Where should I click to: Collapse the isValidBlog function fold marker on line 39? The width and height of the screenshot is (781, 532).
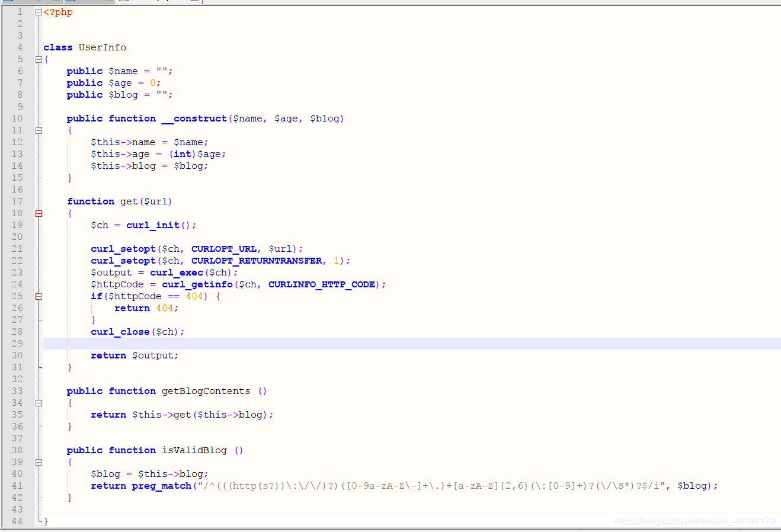coord(39,462)
